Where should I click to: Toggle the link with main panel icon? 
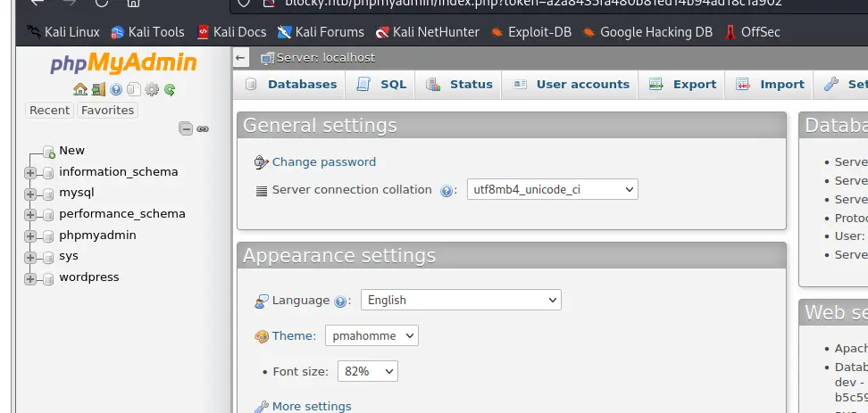tap(203, 128)
